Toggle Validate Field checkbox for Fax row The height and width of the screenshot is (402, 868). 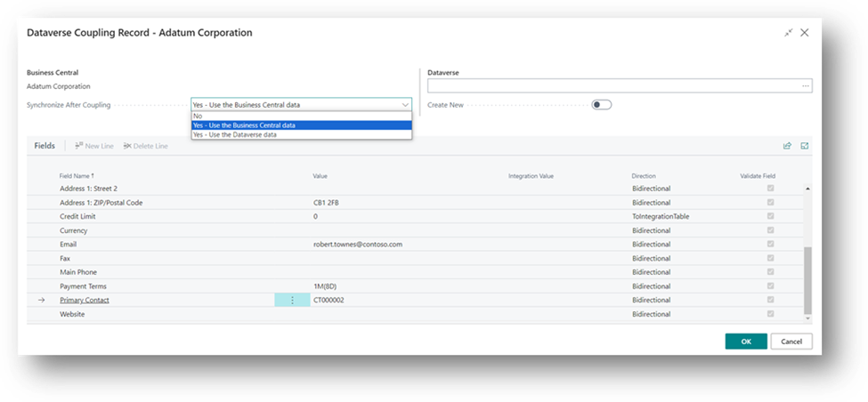click(770, 258)
